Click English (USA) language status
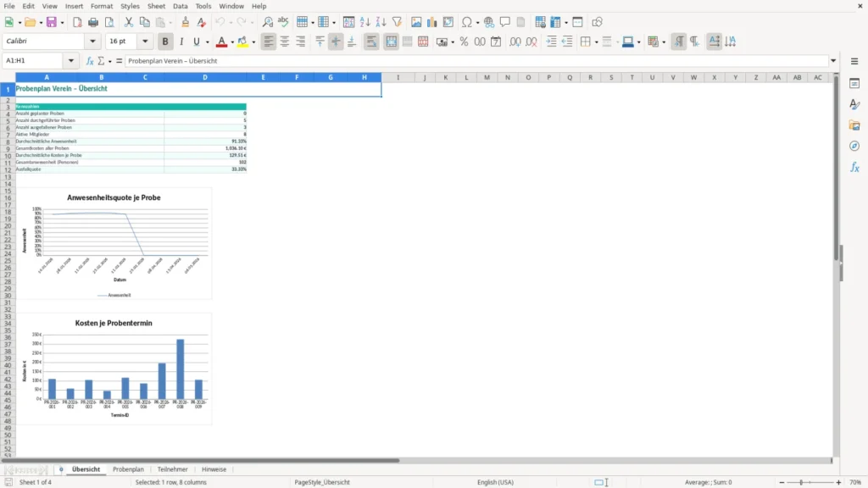Viewport: 868px width, 488px height. pos(495,482)
